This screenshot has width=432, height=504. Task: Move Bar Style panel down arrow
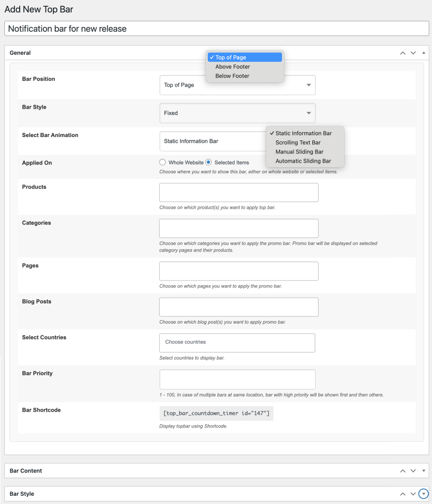pyautogui.click(x=413, y=494)
